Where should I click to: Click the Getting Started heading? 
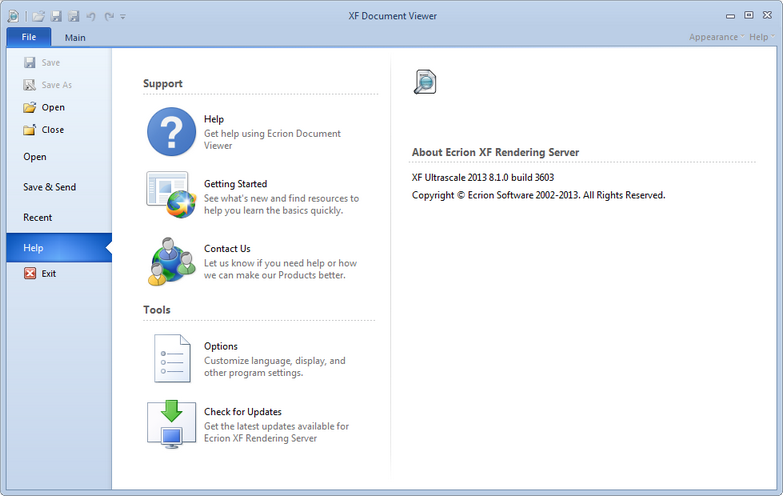click(x=235, y=184)
